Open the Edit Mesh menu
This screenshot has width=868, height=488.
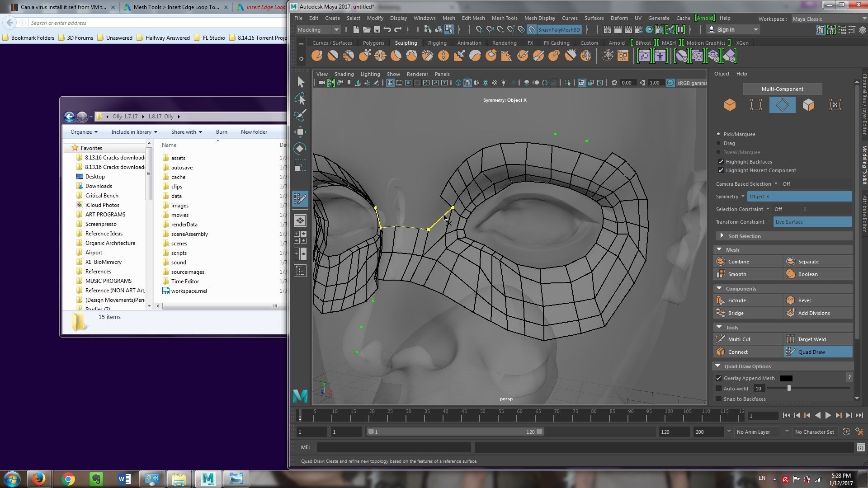coord(473,18)
